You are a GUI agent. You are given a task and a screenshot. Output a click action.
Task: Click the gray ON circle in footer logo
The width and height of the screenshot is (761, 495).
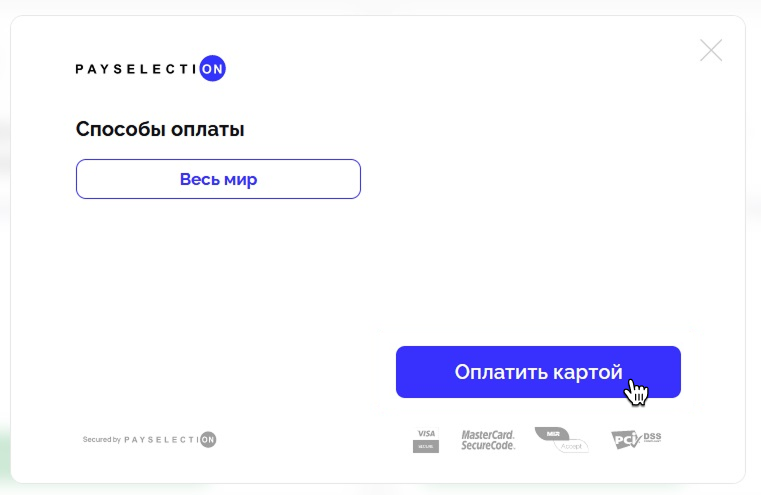[x=208, y=440]
